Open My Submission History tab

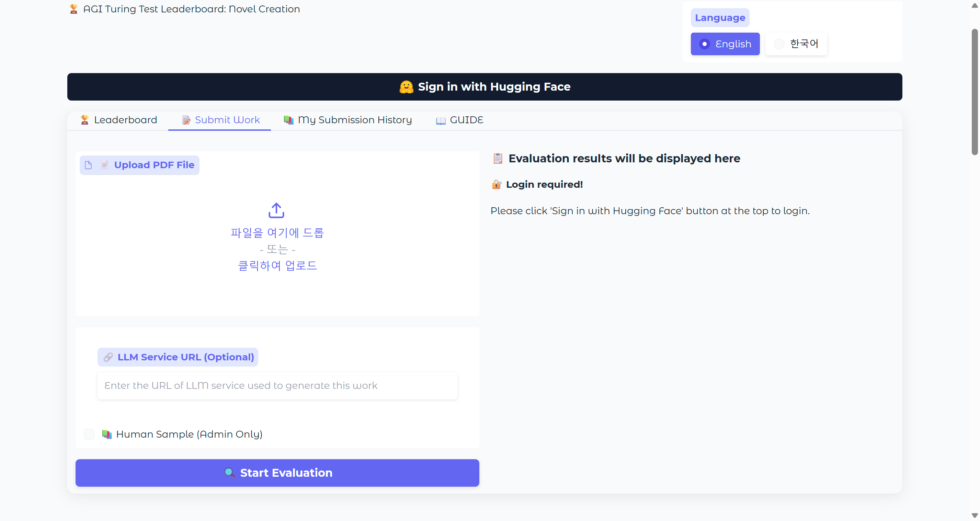point(347,120)
